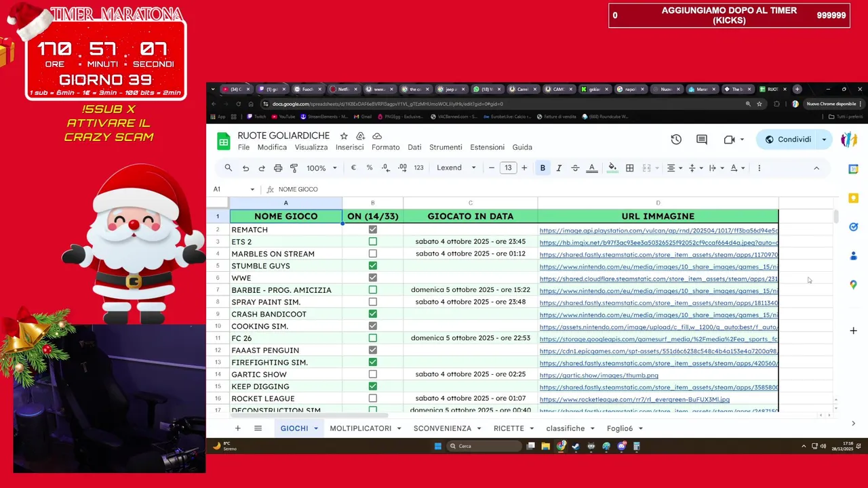Viewport: 868px width, 488px height.
Task: Redo the last action
Action: [x=262, y=168]
